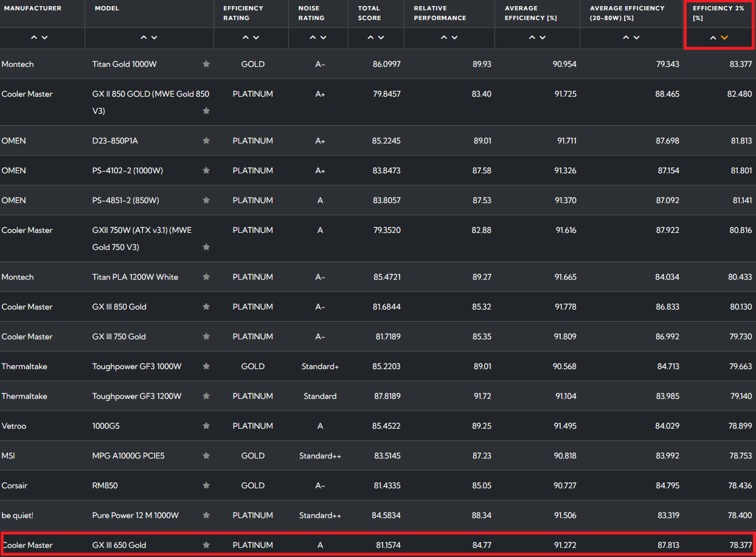Select MSI manufacturer cell

tap(9, 455)
